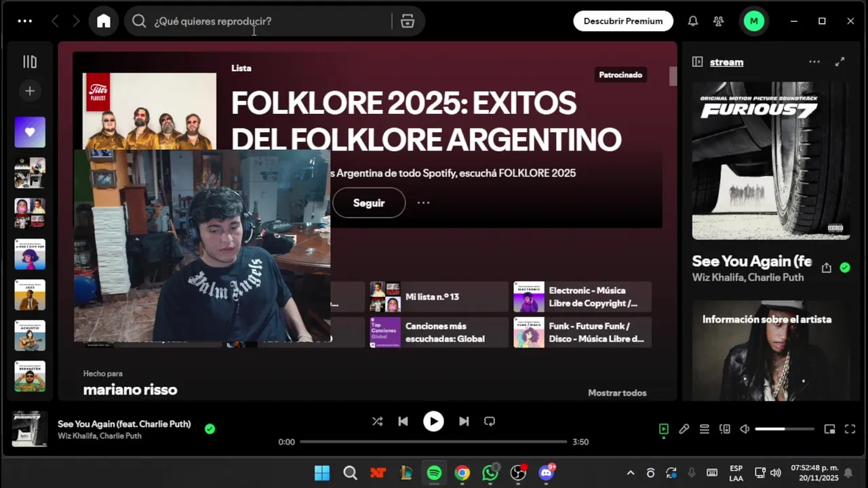Open ESP LAA language switcher

coord(736,473)
